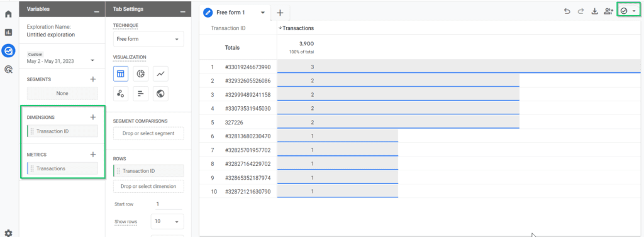Click transaction #32813680230470

[x=248, y=136]
